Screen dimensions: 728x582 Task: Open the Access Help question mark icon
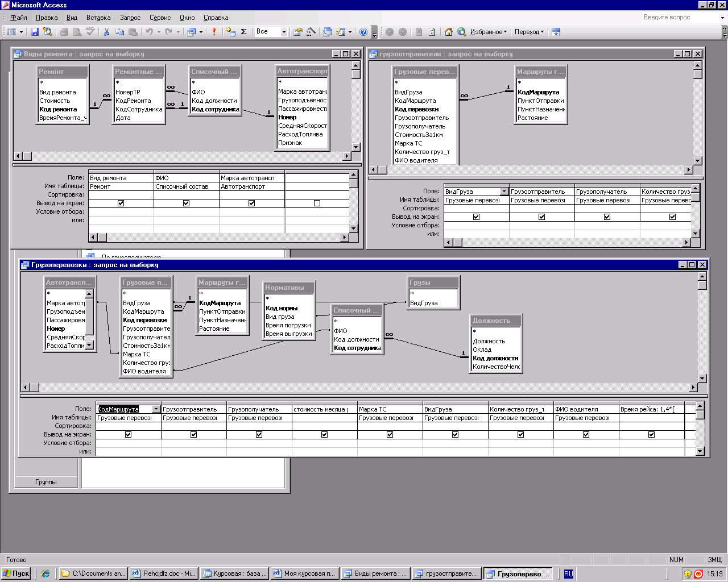[363, 32]
